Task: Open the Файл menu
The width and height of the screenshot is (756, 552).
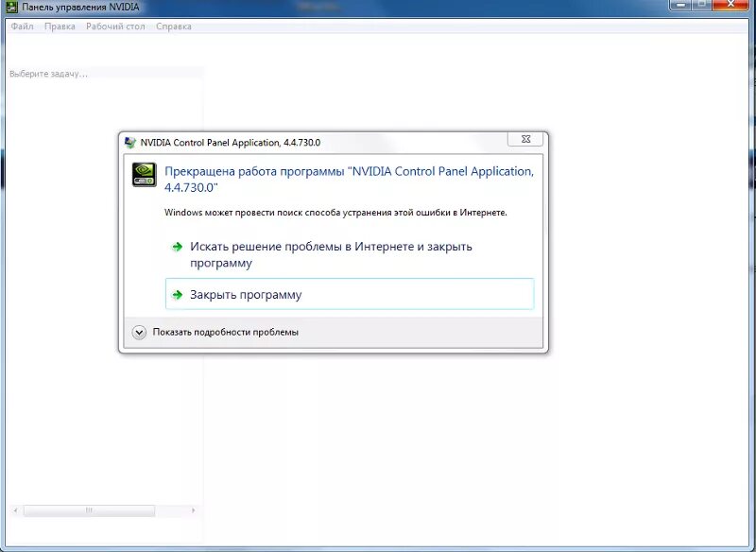Action: [x=22, y=26]
